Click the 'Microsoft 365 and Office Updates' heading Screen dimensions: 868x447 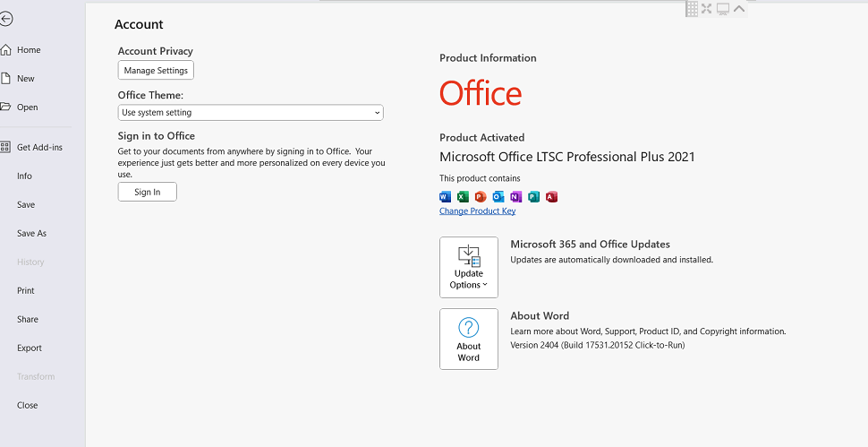(x=590, y=245)
